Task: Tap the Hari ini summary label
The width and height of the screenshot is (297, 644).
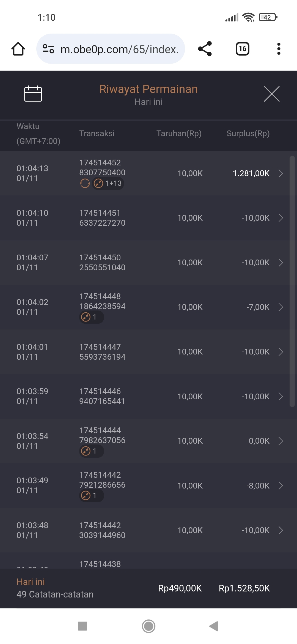Action: (31, 582)
